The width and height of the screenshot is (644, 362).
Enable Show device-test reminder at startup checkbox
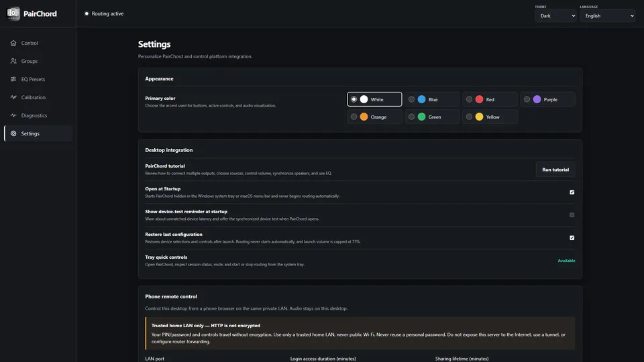(572, 215)
